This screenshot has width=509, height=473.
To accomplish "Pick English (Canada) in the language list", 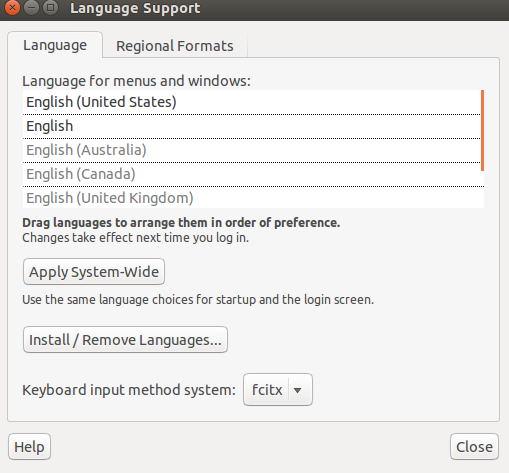I will [252, 174].
